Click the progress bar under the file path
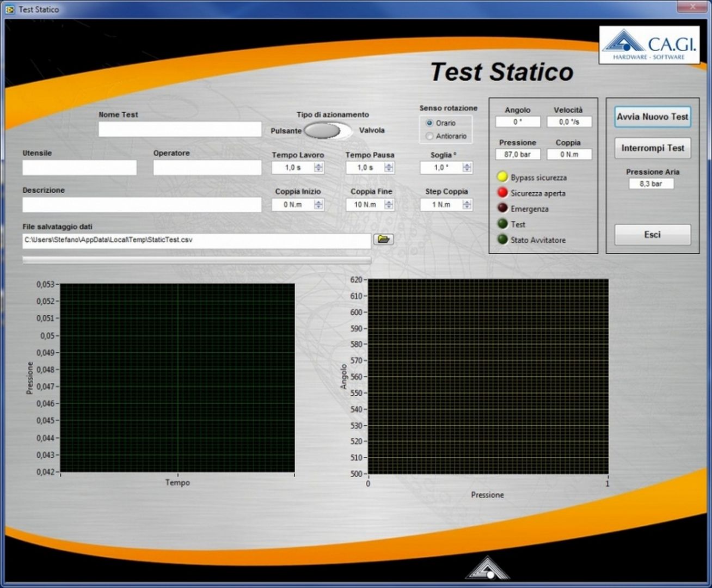712x588 pixels. click(x=197, y=260)
